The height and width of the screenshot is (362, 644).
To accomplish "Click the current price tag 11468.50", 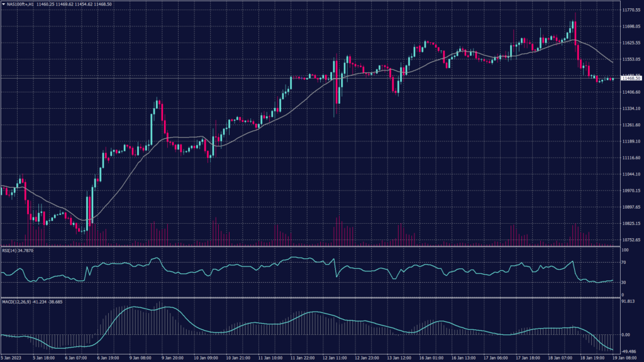I will (x=630, y=78).
